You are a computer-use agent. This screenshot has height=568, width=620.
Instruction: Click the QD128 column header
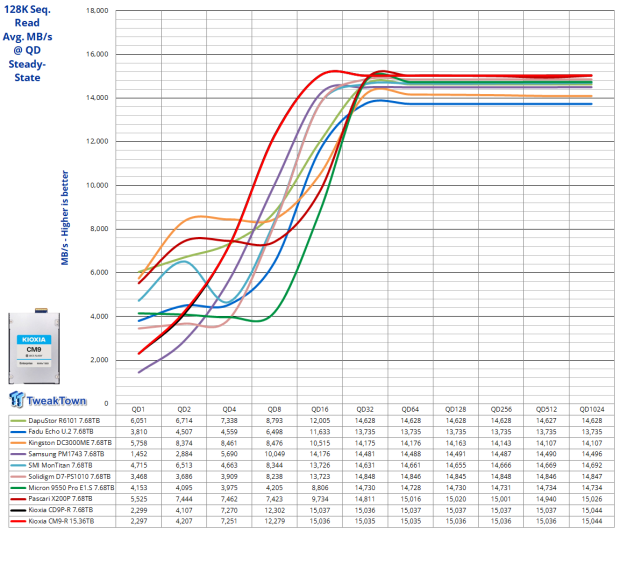tap(456, 409)
